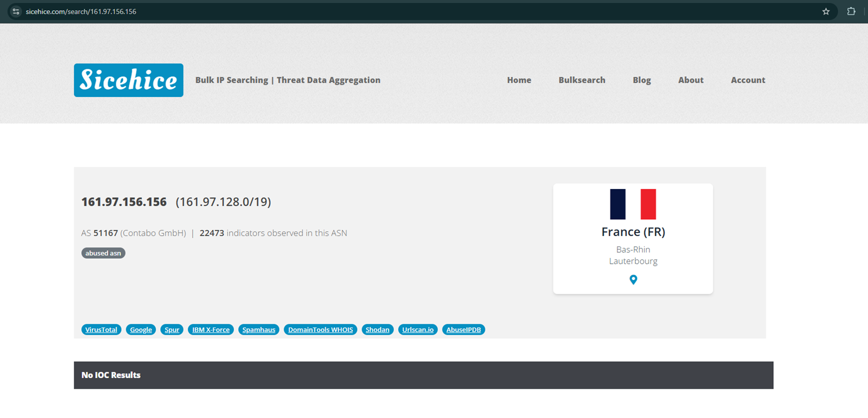
Task: Click the Lauterbourg city text
Action: (633, 261)
